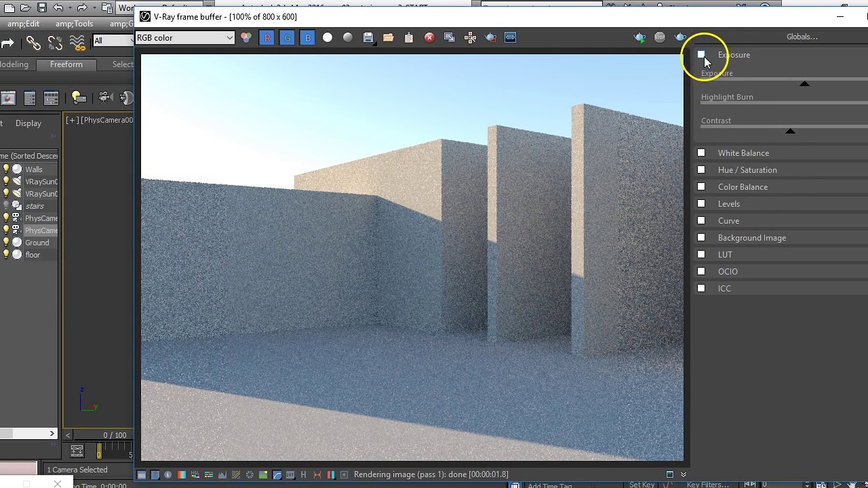The width and height of the screenshot is (868, 488).
Task: Open the redo history dropdown arrow
Action: point(94,8)
